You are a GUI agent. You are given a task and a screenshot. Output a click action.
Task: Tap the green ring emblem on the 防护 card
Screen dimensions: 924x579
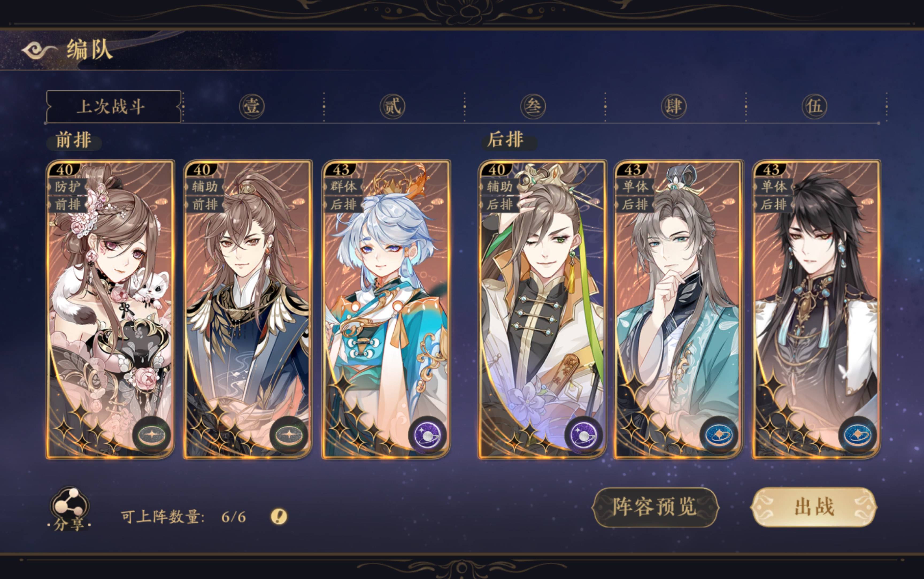pos(152,435)
